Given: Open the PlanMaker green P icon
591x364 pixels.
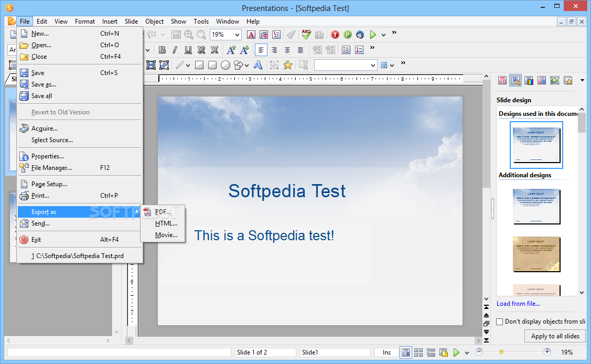Looking at the screenshot, I should tap(348, 35).
